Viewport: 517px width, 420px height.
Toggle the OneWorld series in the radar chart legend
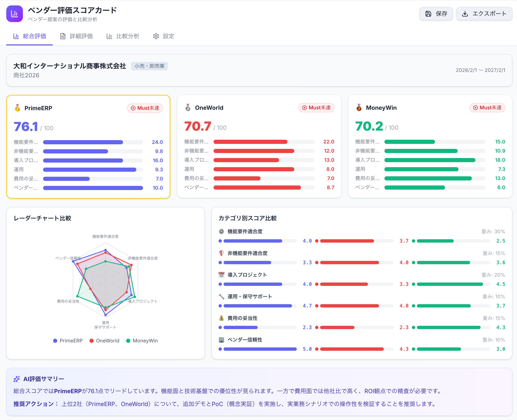pyautogui.click(x=104, y=341)
